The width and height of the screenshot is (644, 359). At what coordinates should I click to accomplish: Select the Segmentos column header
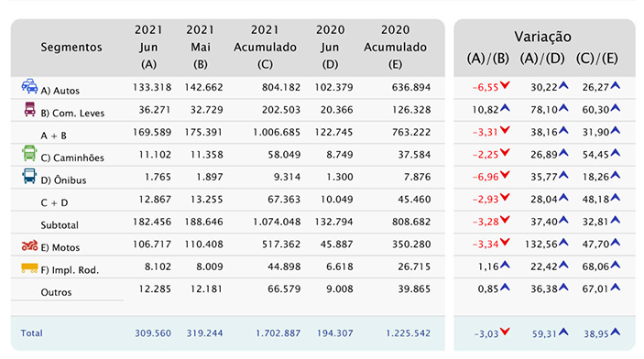[71, 48]
